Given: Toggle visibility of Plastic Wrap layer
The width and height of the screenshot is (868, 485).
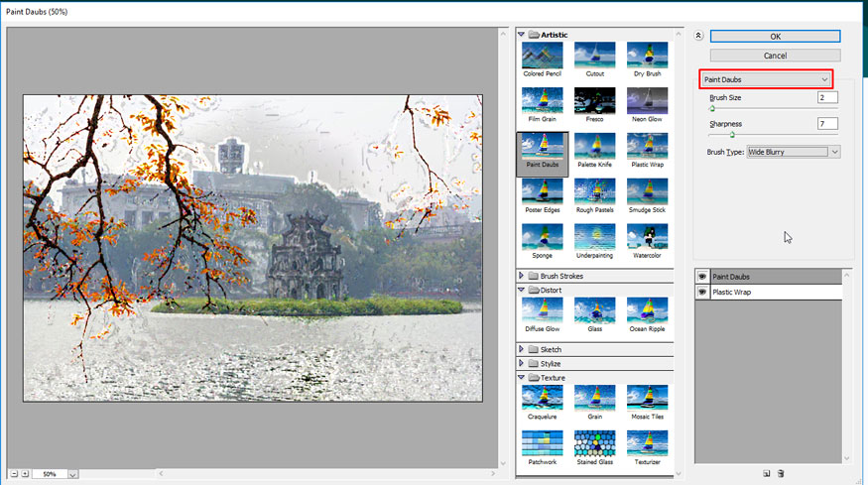Looking at the screenshot, I should 702,293.
